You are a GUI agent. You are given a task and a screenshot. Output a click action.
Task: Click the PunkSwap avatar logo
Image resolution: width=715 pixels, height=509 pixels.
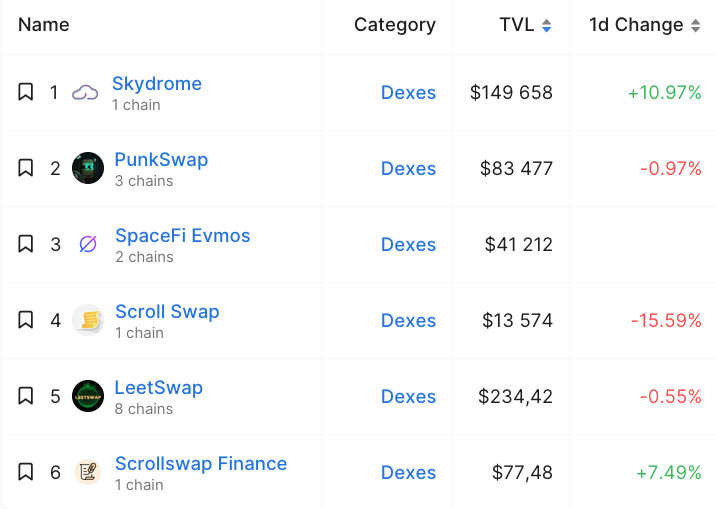(x=88, y=168)
